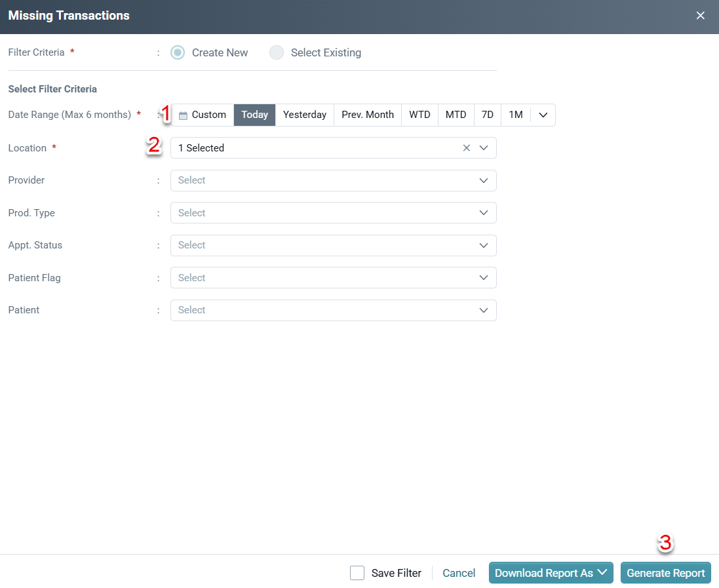Choose the Select Existing radio option
The height and width of the screenshot is (588, 719).
pyautogui.click(x=277, y=52)
